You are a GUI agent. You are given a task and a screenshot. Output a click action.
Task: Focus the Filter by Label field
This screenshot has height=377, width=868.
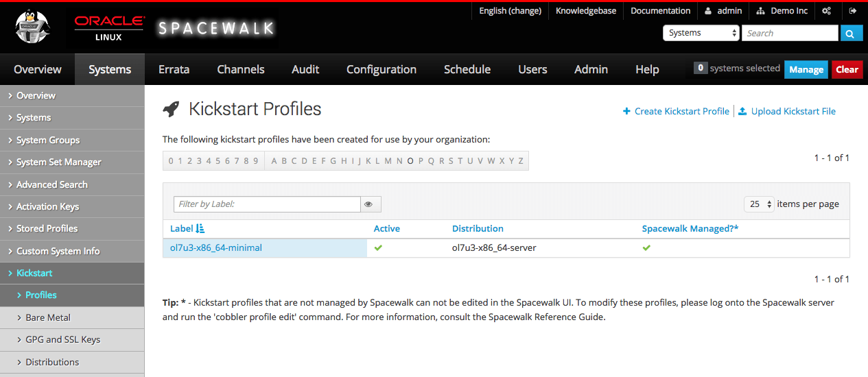[x=267, y=204]
